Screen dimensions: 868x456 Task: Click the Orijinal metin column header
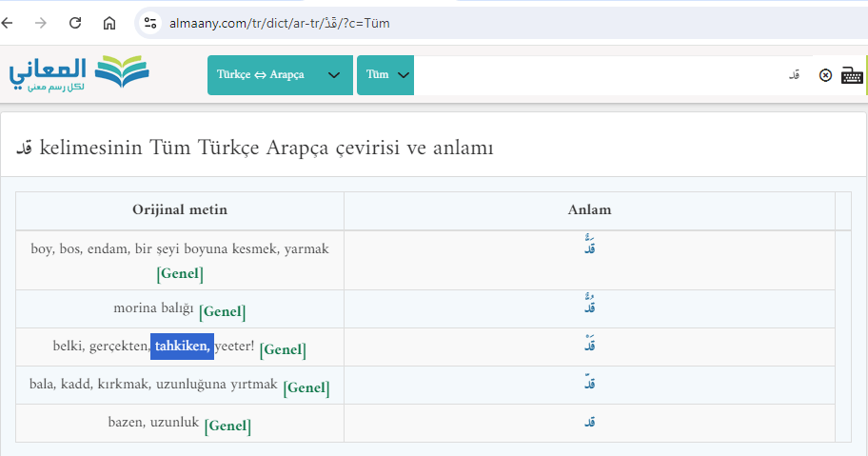click(x=180, y=210)
